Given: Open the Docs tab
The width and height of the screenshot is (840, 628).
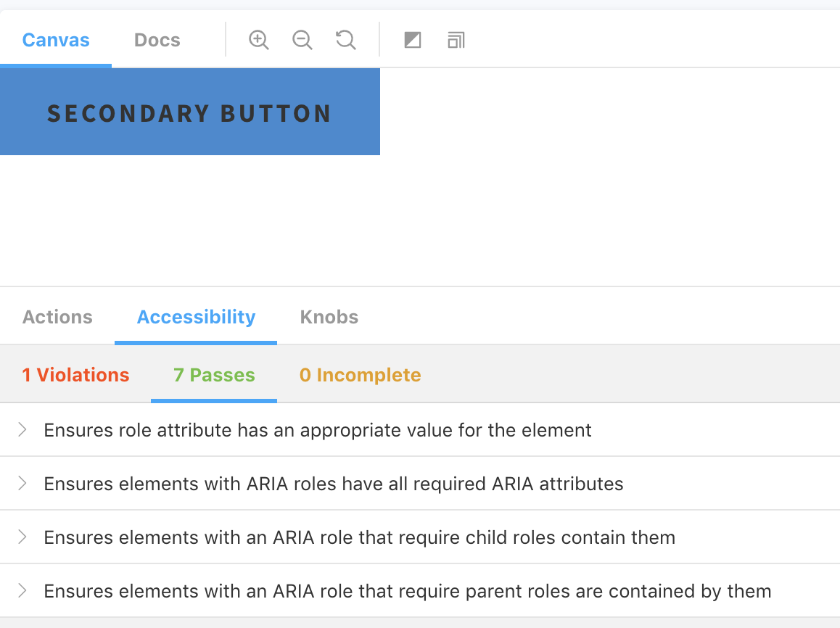Looking at the screenshot, I should coord(157,40).
